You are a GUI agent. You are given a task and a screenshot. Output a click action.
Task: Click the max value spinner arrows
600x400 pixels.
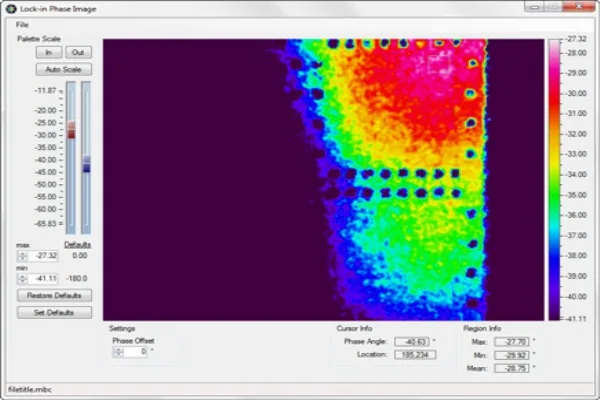tap(23, 256)
